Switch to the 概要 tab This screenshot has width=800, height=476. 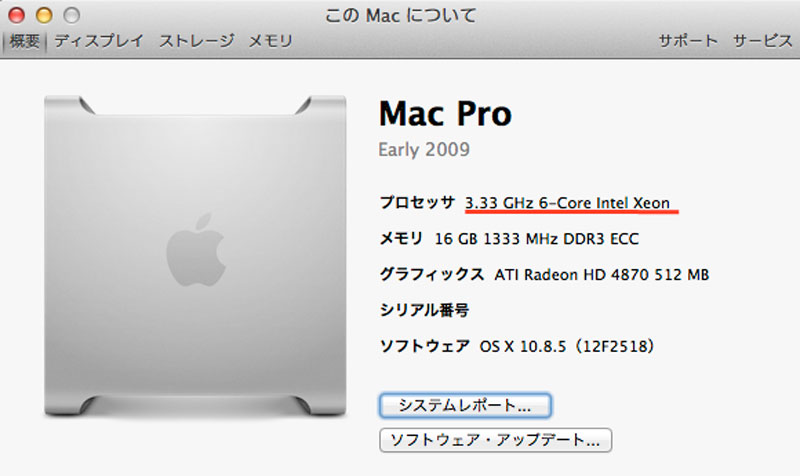click(24, 41)
